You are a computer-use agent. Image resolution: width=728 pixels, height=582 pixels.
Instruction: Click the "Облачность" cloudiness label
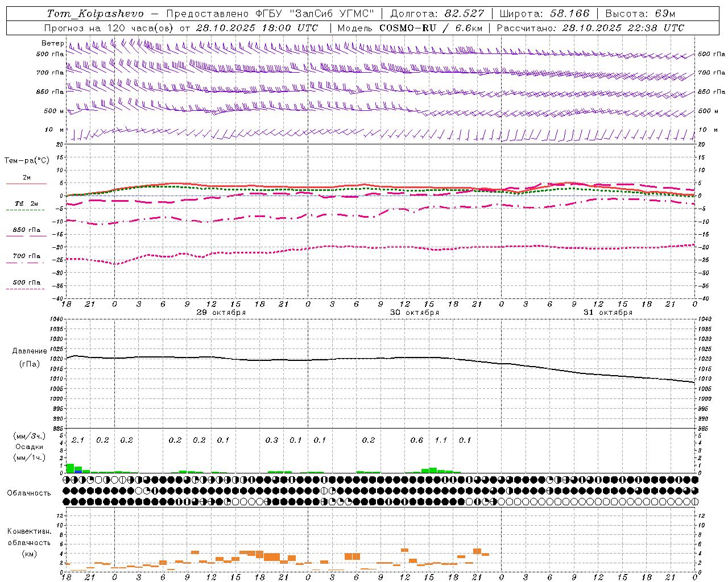coord(29,493)
